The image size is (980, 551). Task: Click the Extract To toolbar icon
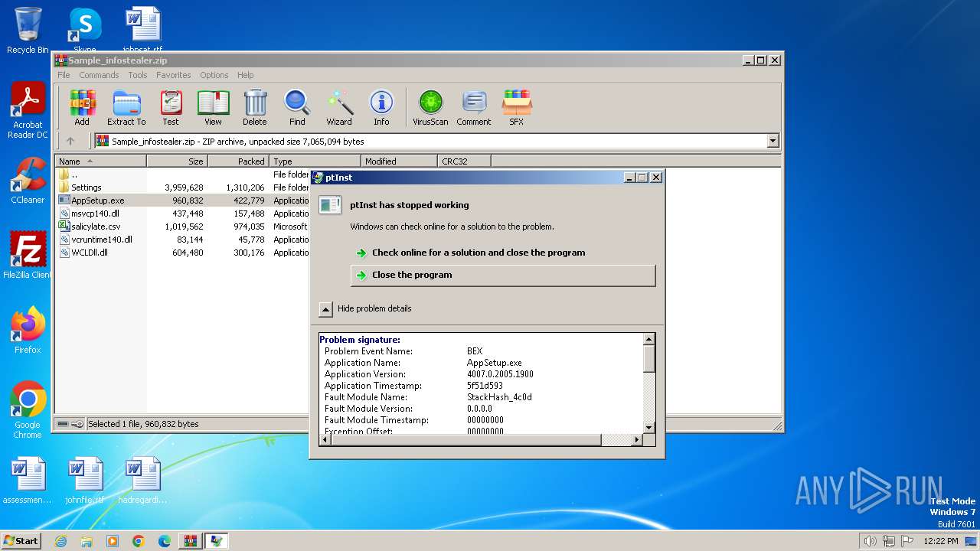coord(126,108)
